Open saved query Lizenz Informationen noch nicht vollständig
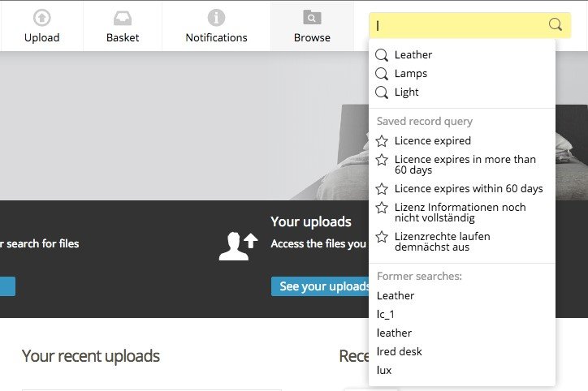The width and height of the screenshot is (588, 391). pos(460,213)
